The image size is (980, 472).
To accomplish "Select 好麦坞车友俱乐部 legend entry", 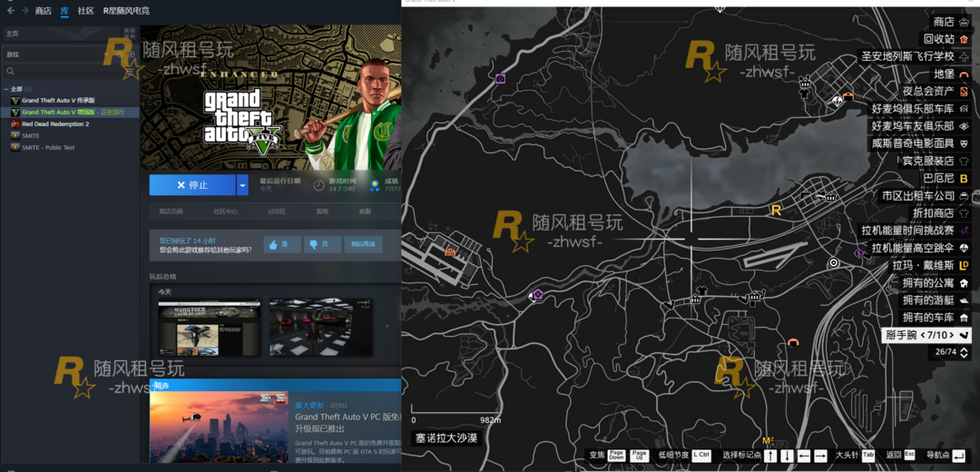I will click(920, 126).
